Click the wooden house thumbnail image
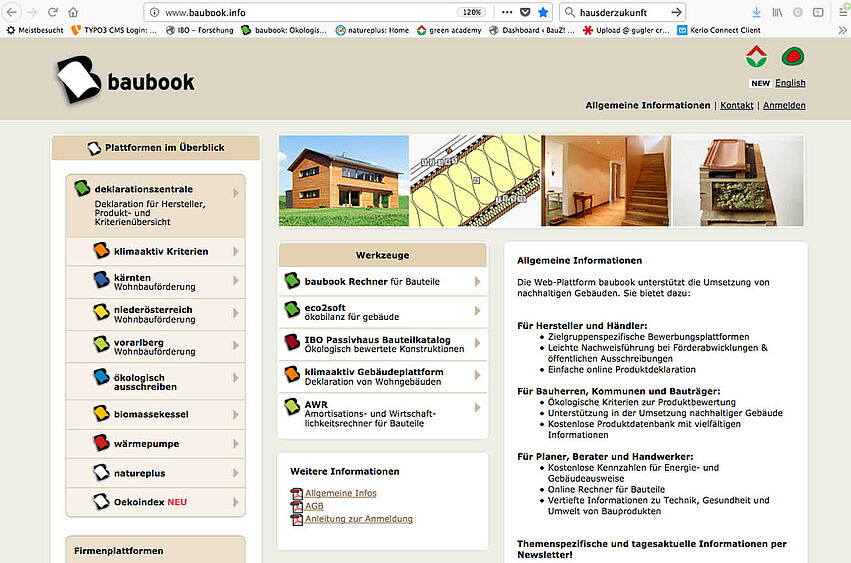This screenshot has width=851, height=563. tap(343, 181)
